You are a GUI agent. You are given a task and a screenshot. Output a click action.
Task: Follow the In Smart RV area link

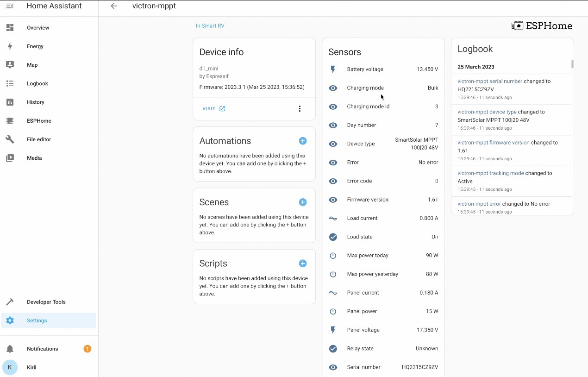210,26
